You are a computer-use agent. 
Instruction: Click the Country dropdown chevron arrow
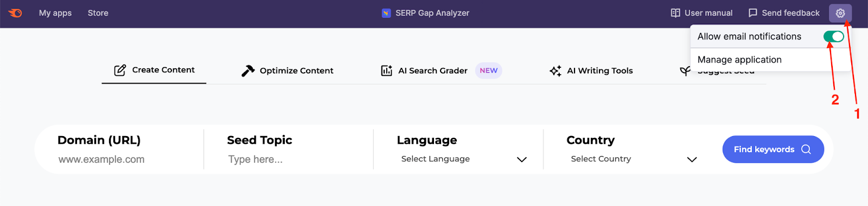pos(692,159)
